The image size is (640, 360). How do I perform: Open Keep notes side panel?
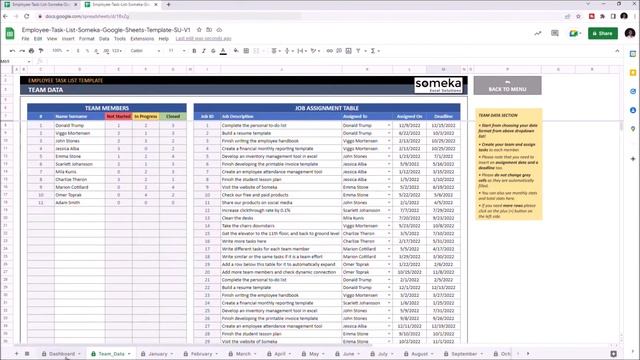[633, 73]
